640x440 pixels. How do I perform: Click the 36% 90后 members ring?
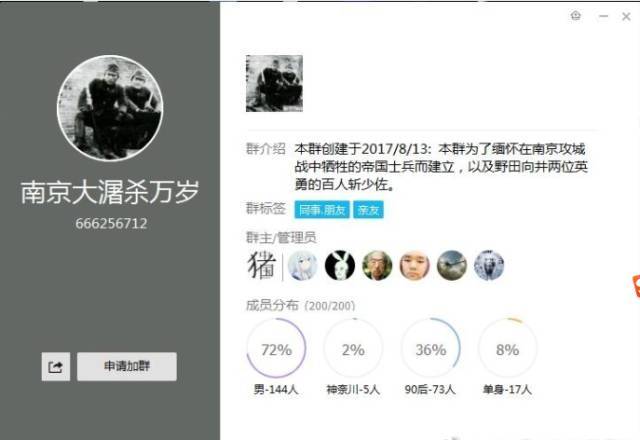[431, 348]
